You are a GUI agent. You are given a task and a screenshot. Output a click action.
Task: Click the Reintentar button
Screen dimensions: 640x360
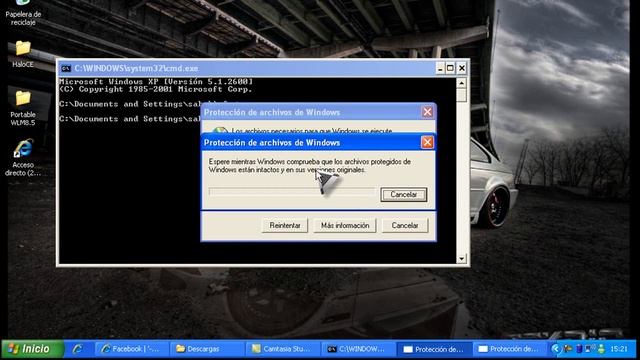click(x=284, y=225)
